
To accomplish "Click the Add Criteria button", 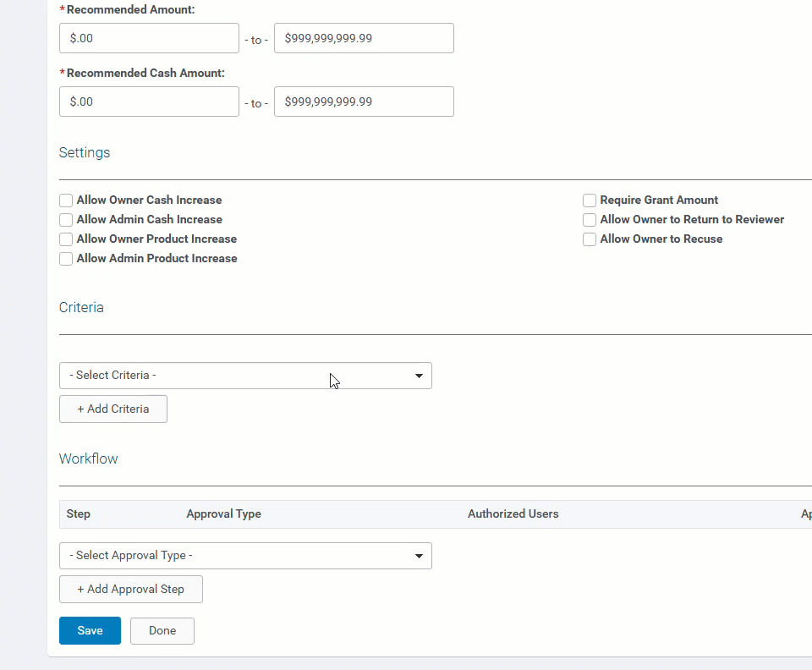I will tap(113, 409).
